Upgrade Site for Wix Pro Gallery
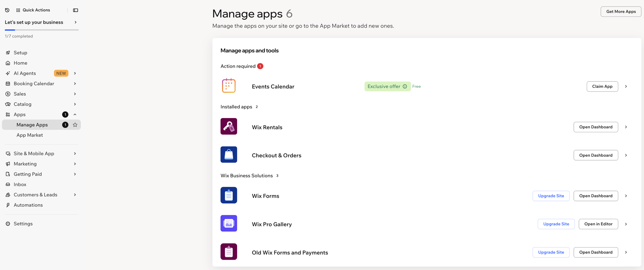The width and height of the screenshot is (644, 270). click(x=556, y=224)
